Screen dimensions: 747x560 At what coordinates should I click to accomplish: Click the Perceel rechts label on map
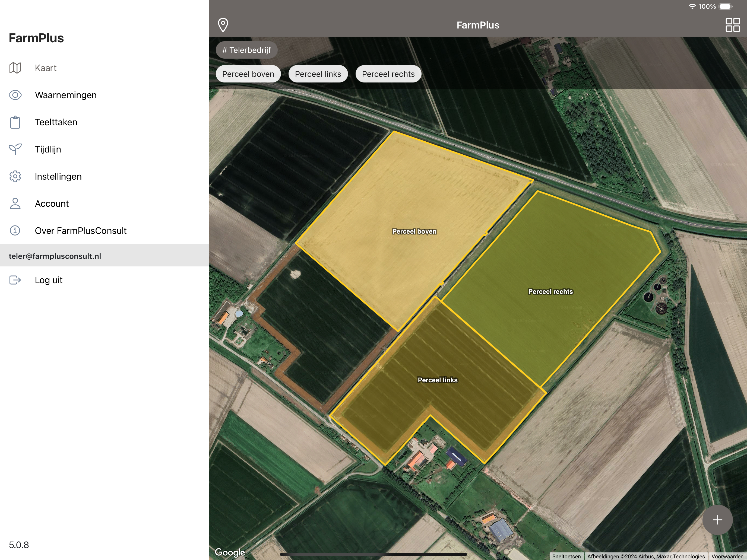(x=550, y=292)
